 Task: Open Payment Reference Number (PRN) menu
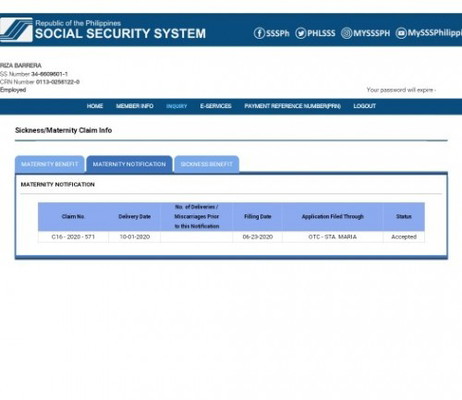(292, 106)
